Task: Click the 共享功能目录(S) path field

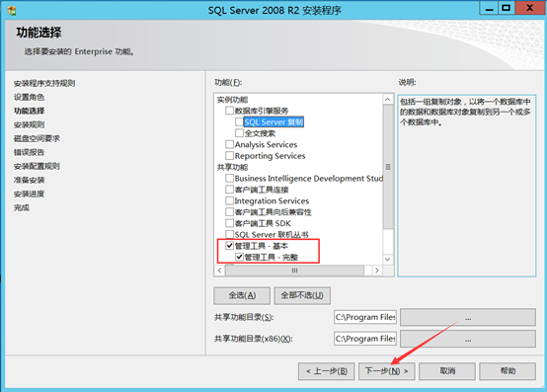Action: [365, 317]
